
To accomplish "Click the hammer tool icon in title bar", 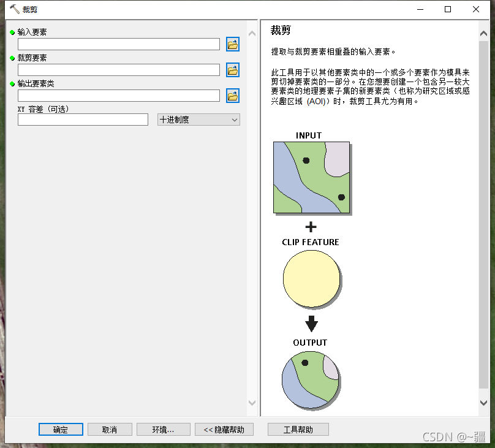I will [x=15, y=9].
